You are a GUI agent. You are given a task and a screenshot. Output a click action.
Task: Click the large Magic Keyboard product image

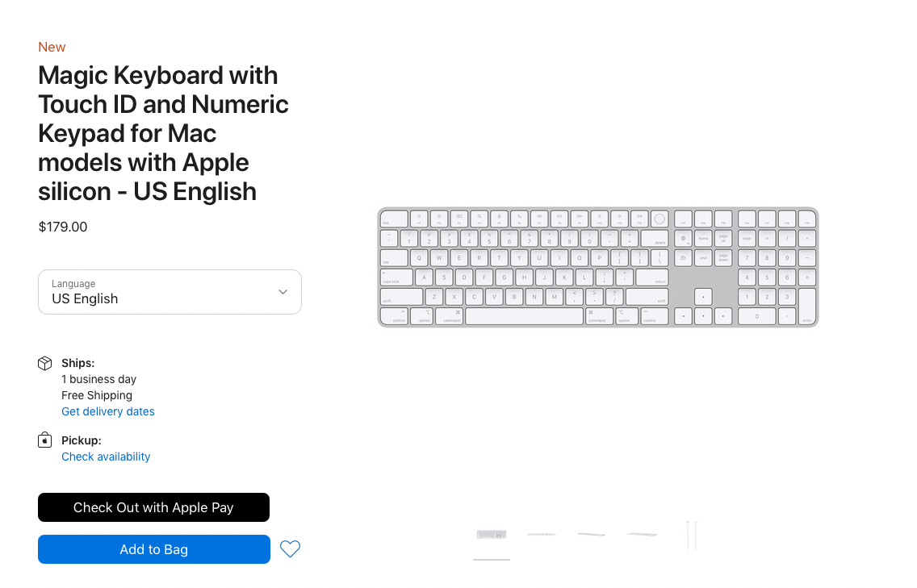pyautogui.click(x=597, y=267)
